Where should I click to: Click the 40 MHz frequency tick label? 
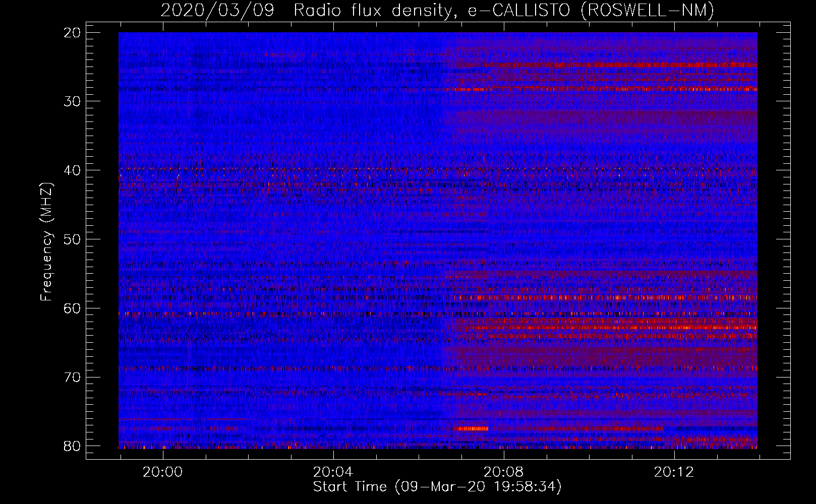72,170
